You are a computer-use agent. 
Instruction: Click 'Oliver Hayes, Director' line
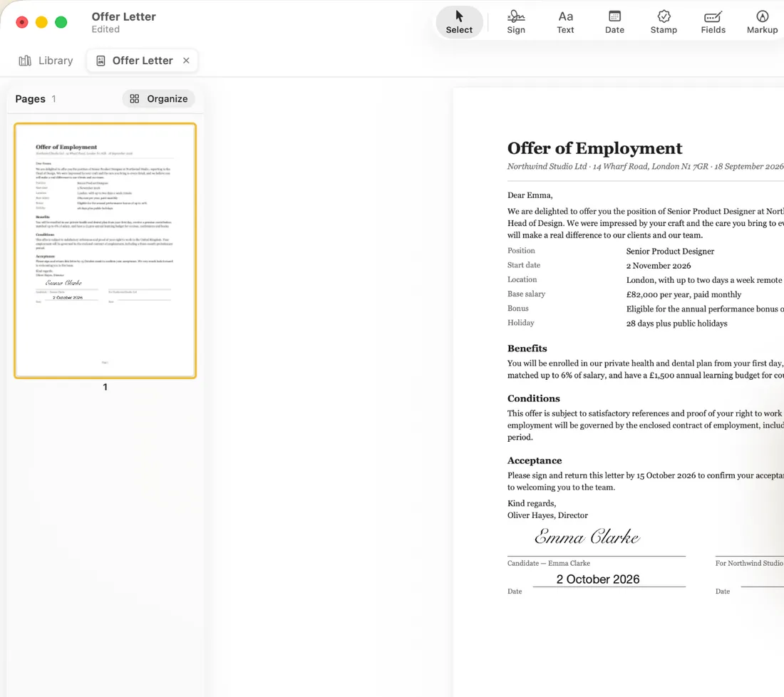(547, 515)
